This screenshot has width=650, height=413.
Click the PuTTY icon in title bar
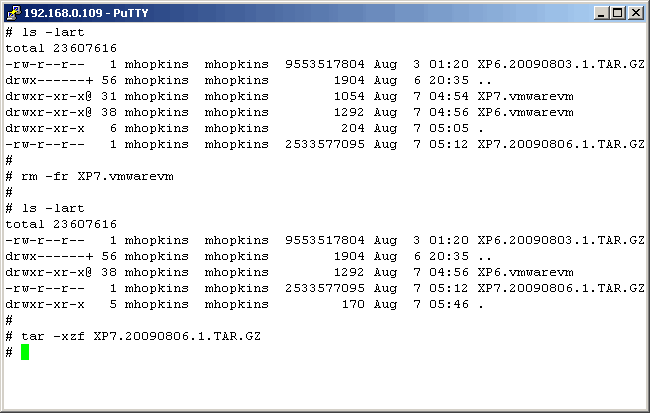tap(13, 13)
